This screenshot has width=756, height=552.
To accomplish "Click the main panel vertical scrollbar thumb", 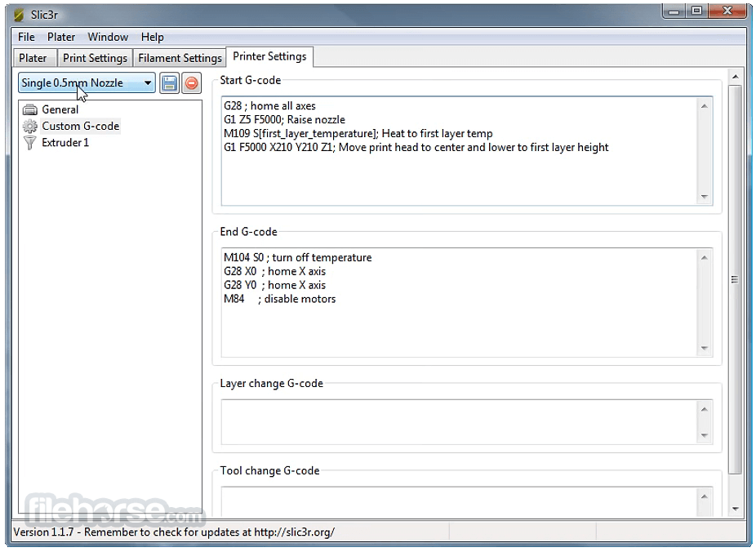I will (x=735, y=279).
